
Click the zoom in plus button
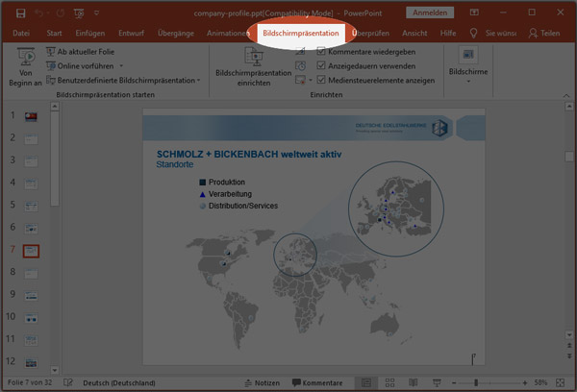(x=525, y=382)
